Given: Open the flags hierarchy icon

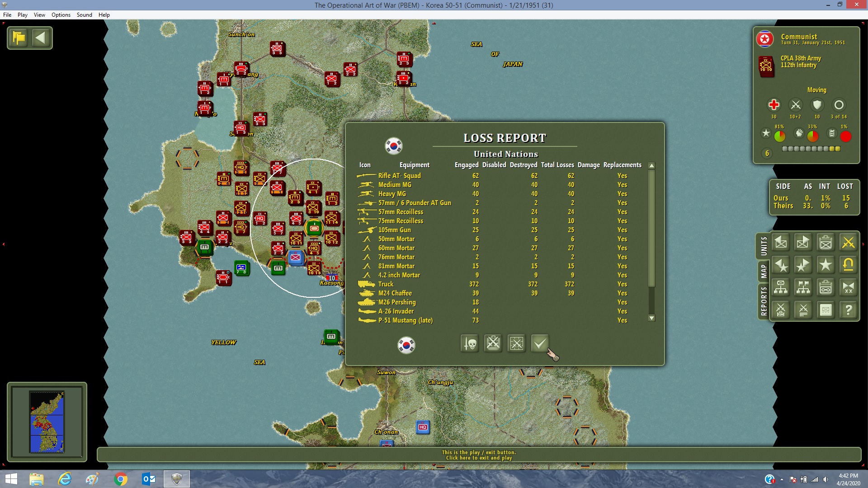Looking at the screenshot, I should (x=803, y=287).
